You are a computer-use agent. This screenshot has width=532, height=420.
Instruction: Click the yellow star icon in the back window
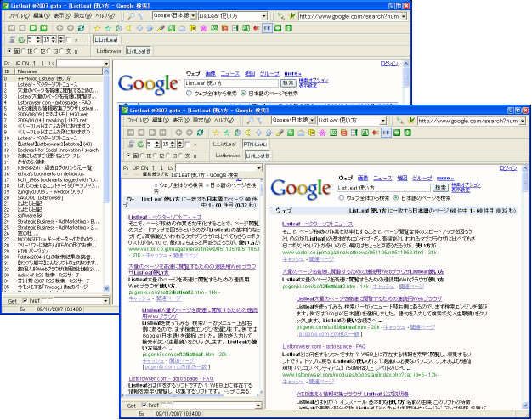[97, 28]
